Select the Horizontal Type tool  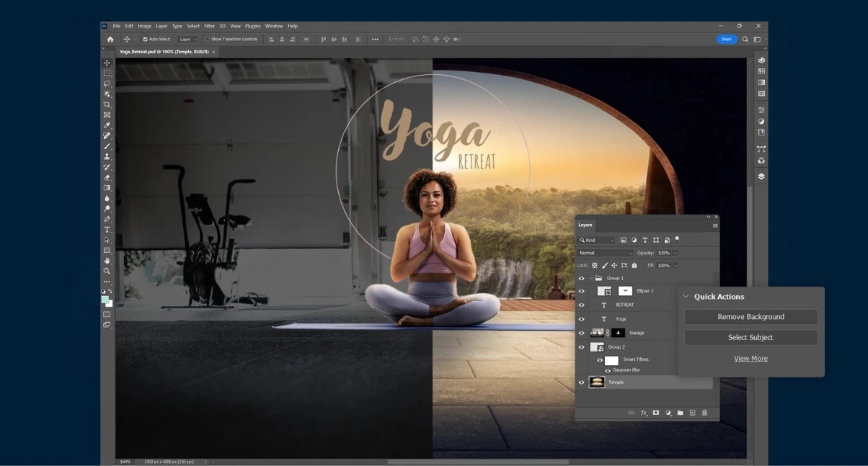pyautogui.click(x=107, y=230)
